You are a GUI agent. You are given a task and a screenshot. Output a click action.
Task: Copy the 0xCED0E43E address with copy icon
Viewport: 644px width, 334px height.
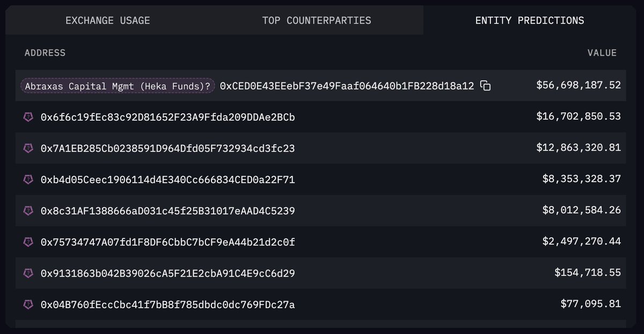click(x=485, y=86)
